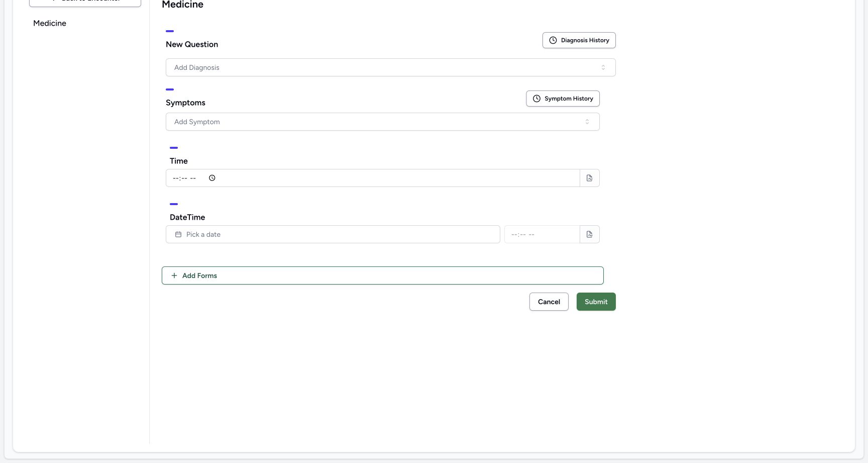The image size is (868, 463).
Task: Select Medicine in the sidebar
Action: (x=50, y=23)
